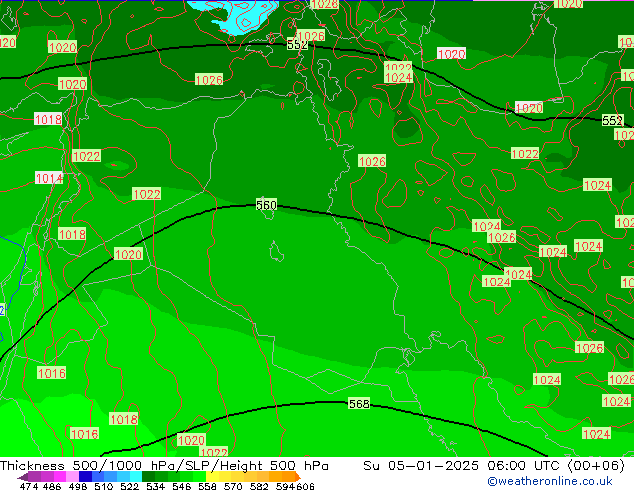Select the yellow legend swatch near 558
The image size is (634, 490).
click(212, 476)
